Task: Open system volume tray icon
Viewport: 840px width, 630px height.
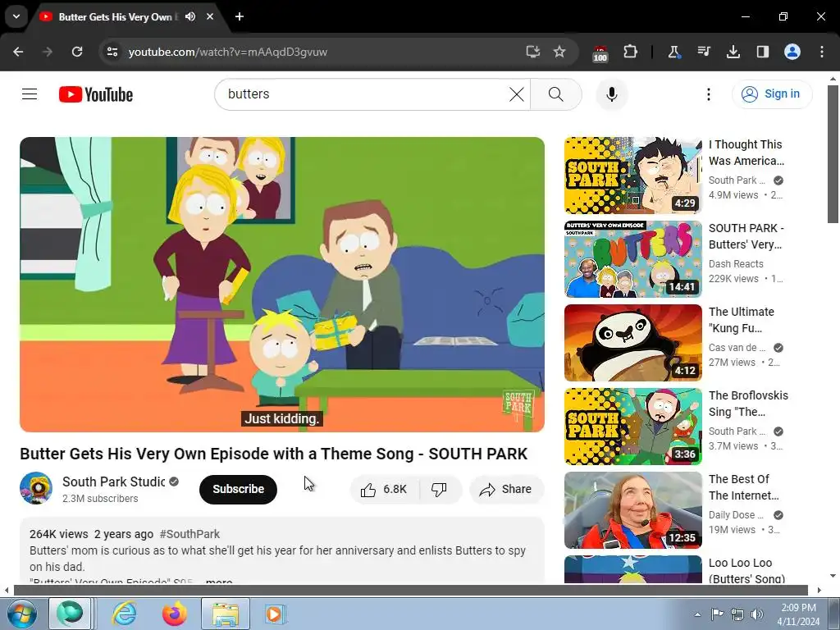Action: 757,614
